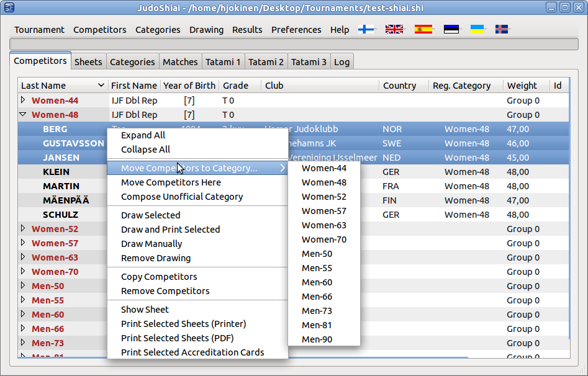
Task: Select Draw Manually in the context menu
Action: click(152, 244)
